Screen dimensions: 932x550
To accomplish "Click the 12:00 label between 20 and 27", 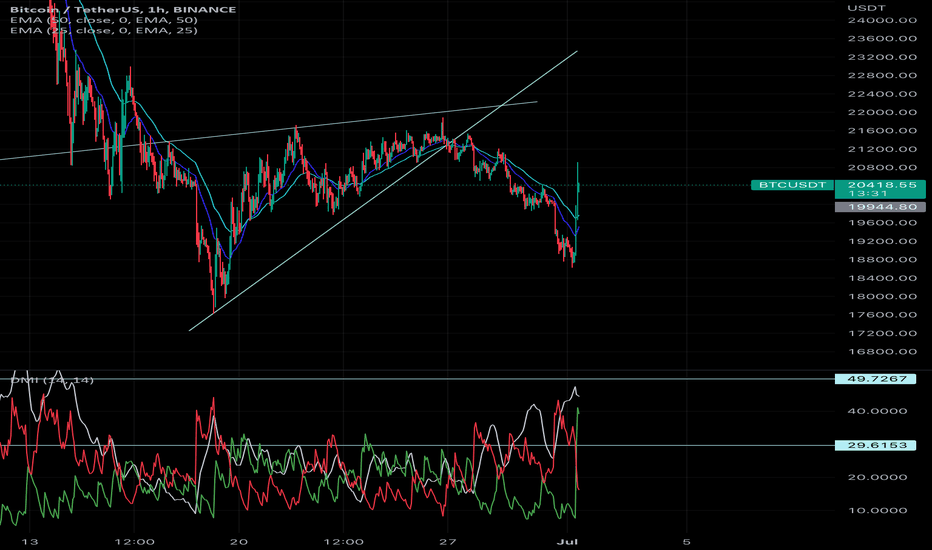I will tap(344, 542).
